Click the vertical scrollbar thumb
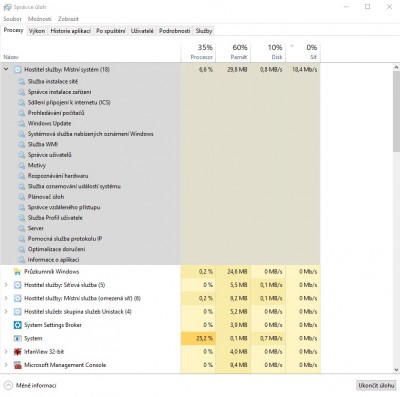 coord(396,111)
